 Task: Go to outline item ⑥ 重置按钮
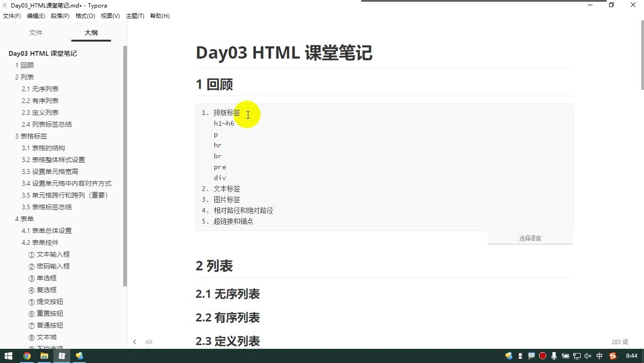[46, 313]
